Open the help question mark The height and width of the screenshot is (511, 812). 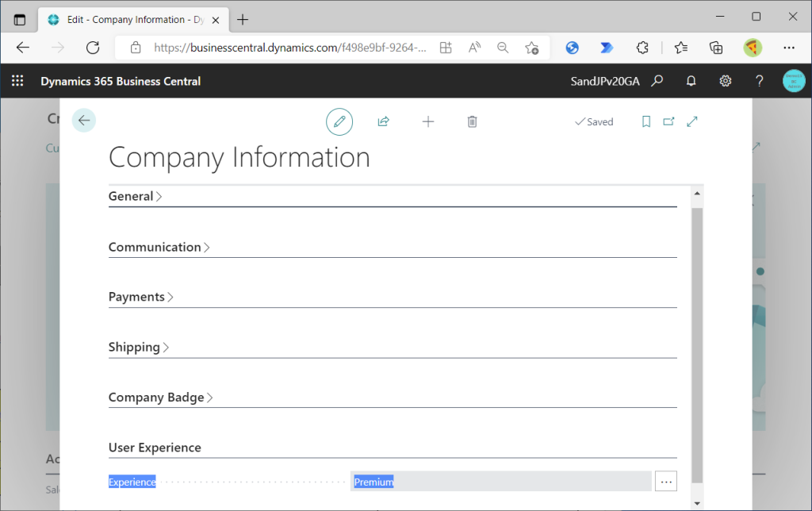click(x=759, y=81)
